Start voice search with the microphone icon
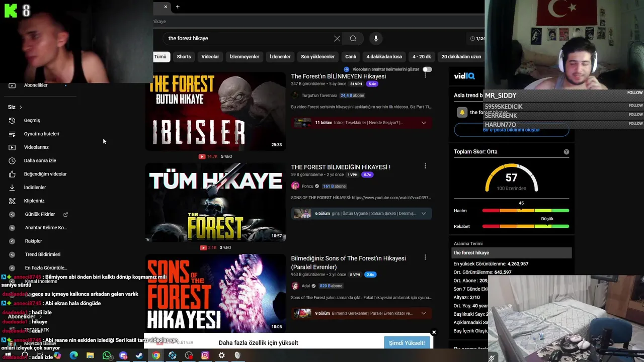 [375, 39]
